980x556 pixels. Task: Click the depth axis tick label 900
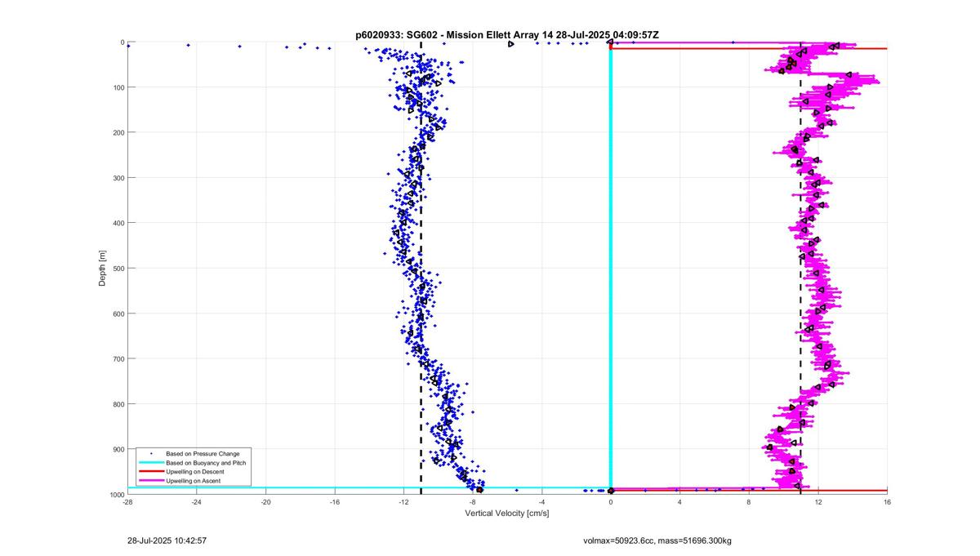118,449
